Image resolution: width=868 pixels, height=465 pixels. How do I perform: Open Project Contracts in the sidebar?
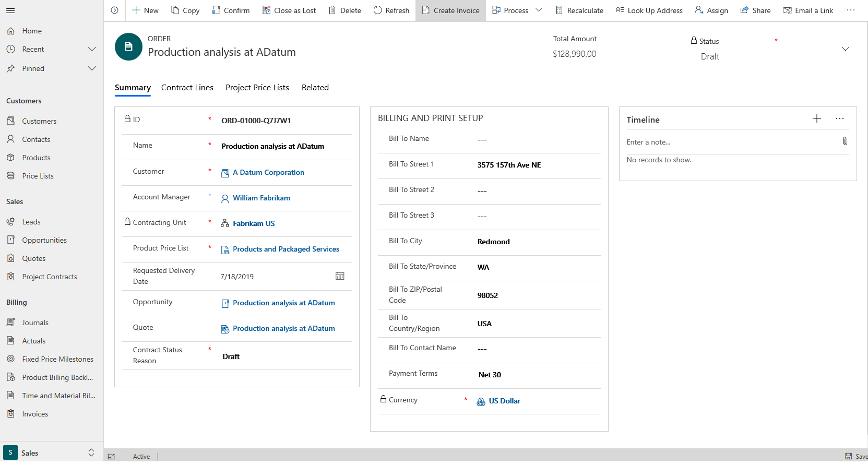[x=50, y=277]
